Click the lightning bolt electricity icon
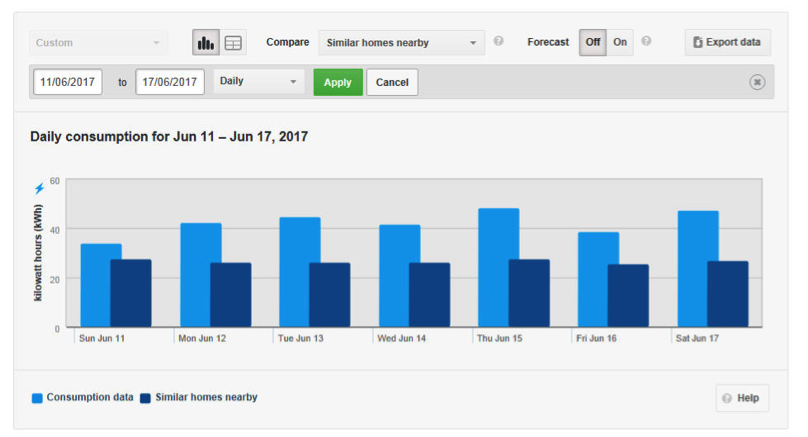This screenshot has width=808, height=437. (x=39, y=188)
